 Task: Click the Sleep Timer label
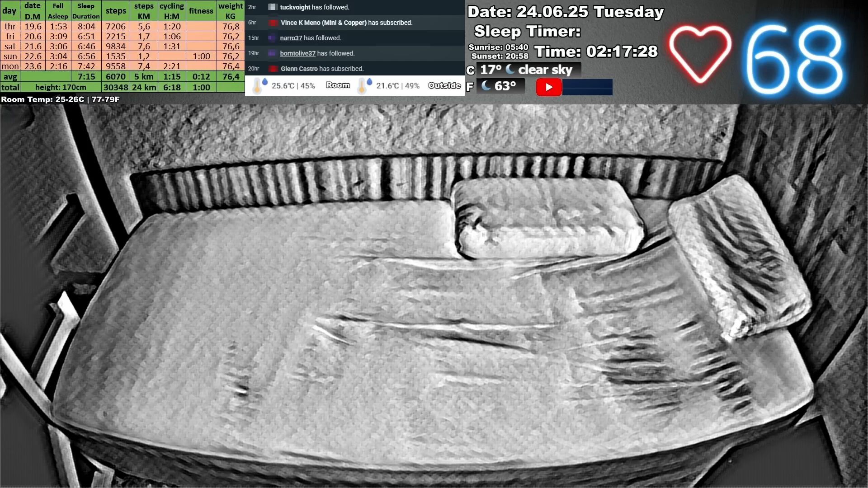tap(527, 31)
